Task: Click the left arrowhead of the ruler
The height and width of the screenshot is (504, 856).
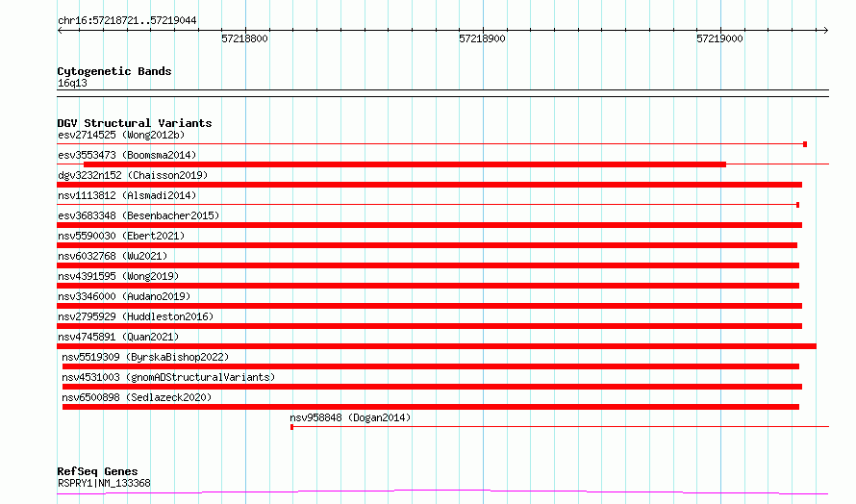Action: pos(60,30)
